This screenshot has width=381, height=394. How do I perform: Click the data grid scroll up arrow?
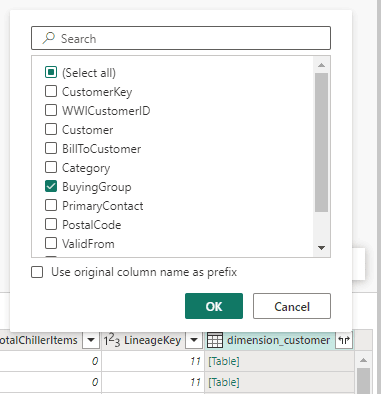(363, 360)
